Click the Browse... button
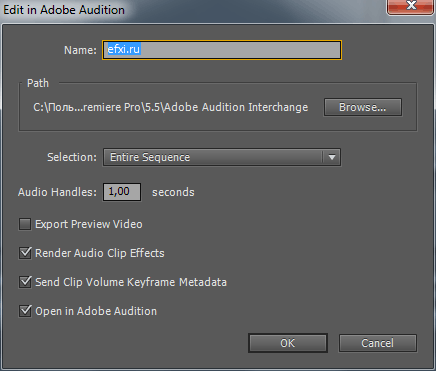 (363, 107)
